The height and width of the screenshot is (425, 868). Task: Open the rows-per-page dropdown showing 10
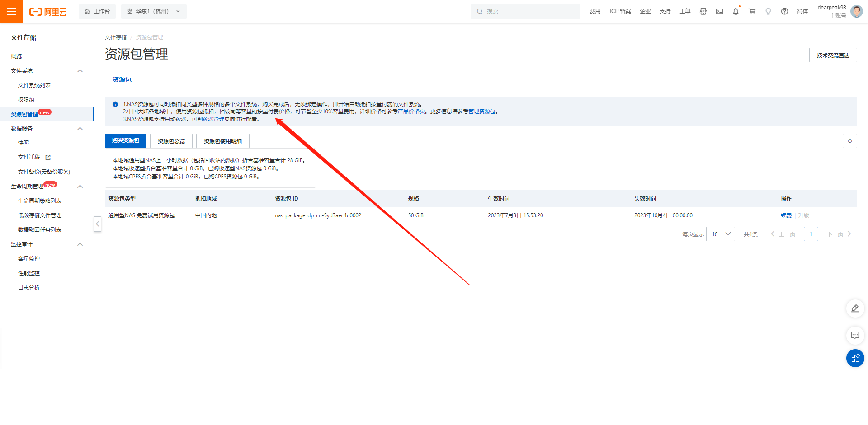pos(721,234)
